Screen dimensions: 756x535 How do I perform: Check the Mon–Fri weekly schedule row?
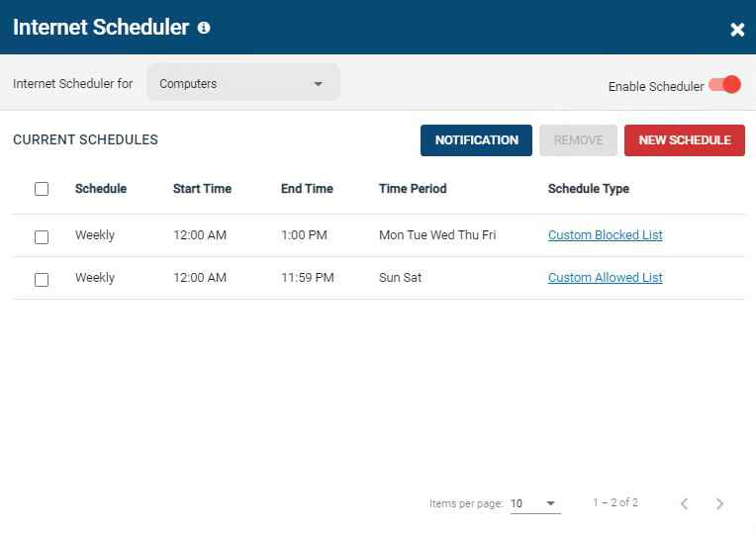pyautogui.click(x=42, y=236)
